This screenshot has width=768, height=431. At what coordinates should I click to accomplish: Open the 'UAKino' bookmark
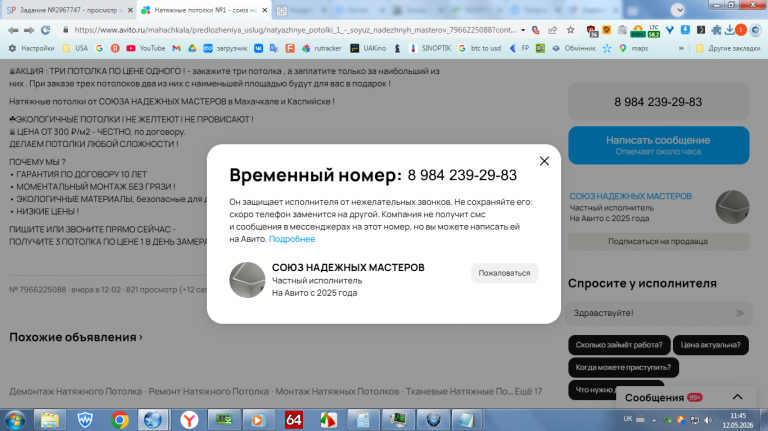click(x=368, y=48)
